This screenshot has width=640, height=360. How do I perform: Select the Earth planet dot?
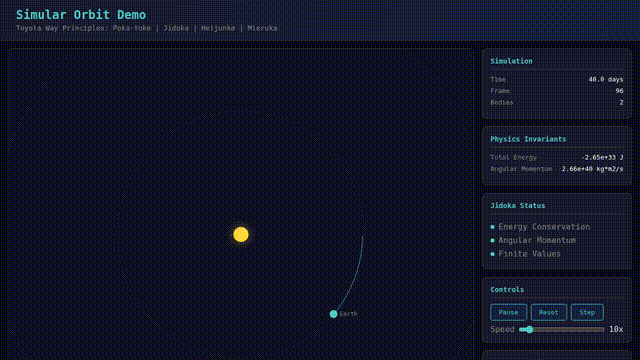[x=333, y=314]
